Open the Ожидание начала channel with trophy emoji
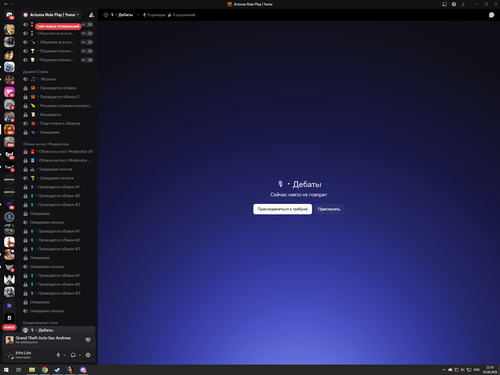The image size is (500, 375). point(58,178)
